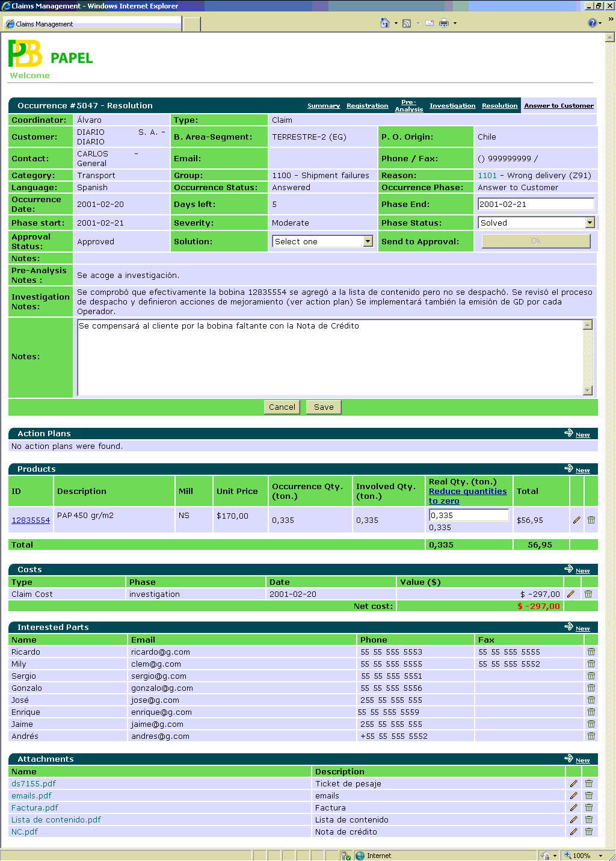Image resolution: width=616 pixels, height=861 pixels.
Task: Edit the Lista de contenido.pdf attachment
Action: [574, 819]
